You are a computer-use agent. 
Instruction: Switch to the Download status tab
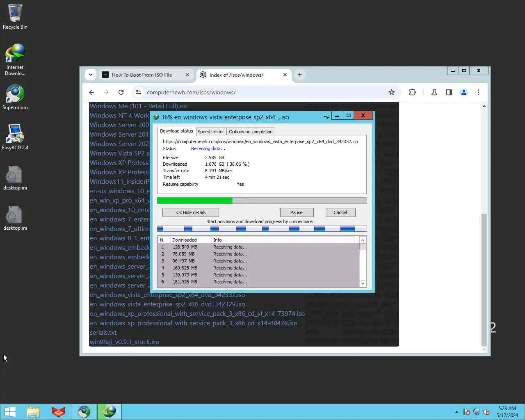tap(176, 131)
